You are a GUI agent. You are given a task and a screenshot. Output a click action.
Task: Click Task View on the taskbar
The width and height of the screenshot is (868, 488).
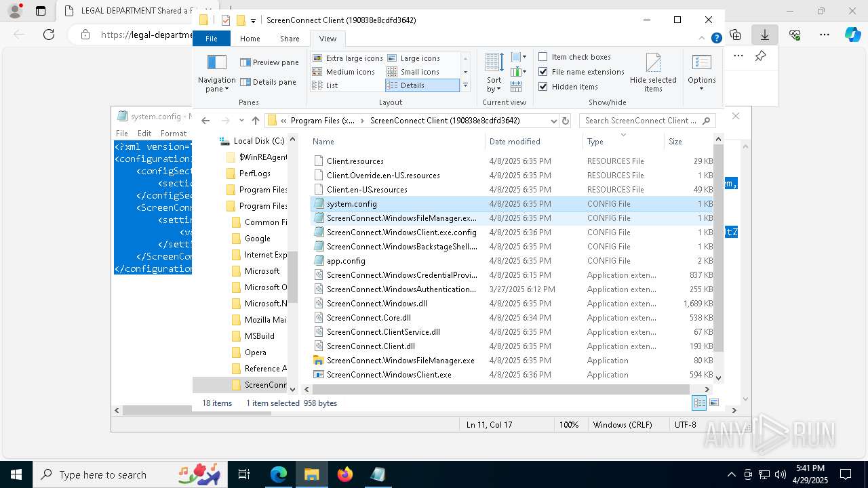pos(244,474)
